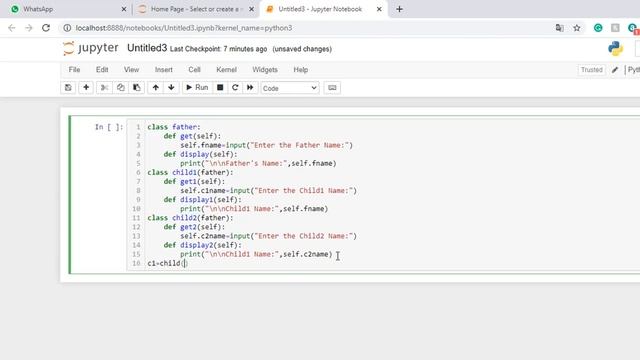The image size is (640, 360).
Task: Click the 'In [ ]:' cell prompt
Action: click(109, 127)
